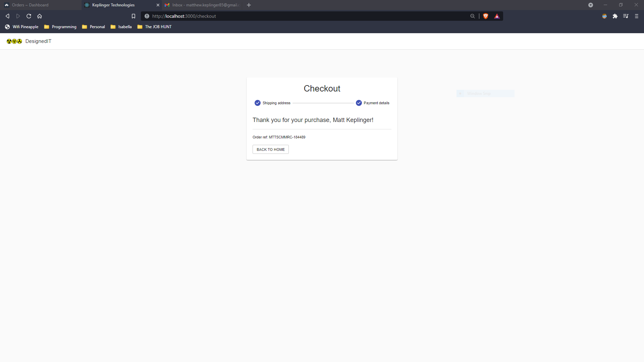
Task: Switch to the Orders ~ Dashboard tab
Action: point(41,5)
